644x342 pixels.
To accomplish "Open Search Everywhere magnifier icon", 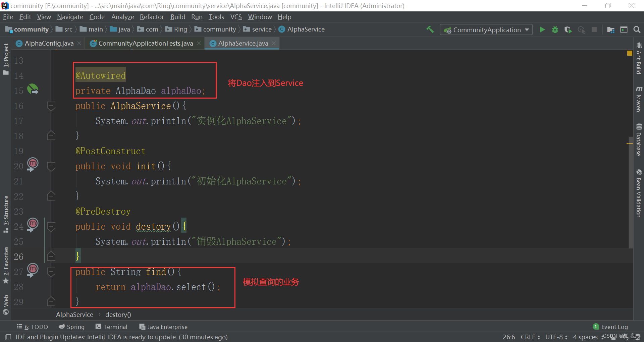I will click(x=637, y=30).
